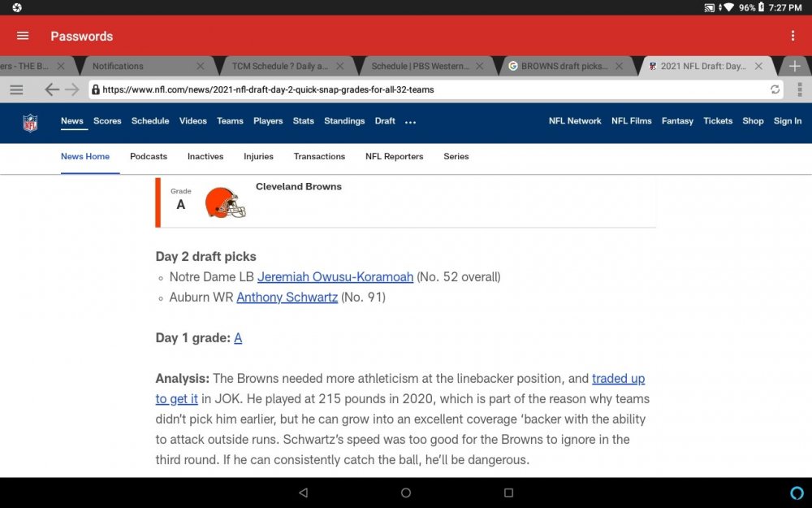Screen dimensions: 812x508
Task: Open the Schedule section in NFL nav
Action: click(x=150, y=121)
